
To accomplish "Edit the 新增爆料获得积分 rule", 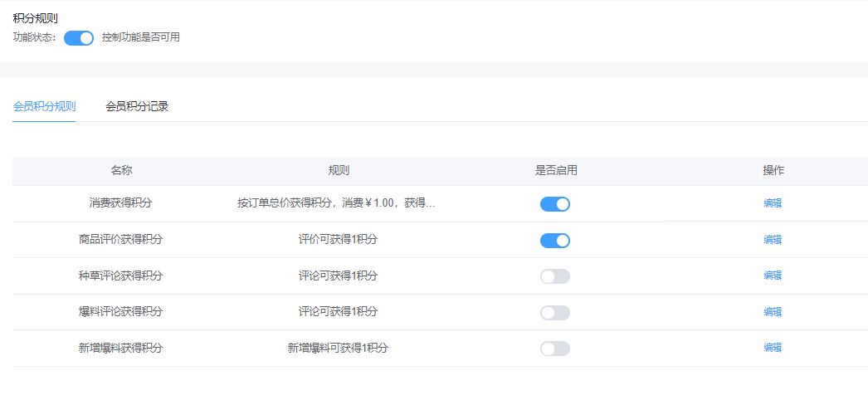I will (773, 348).
